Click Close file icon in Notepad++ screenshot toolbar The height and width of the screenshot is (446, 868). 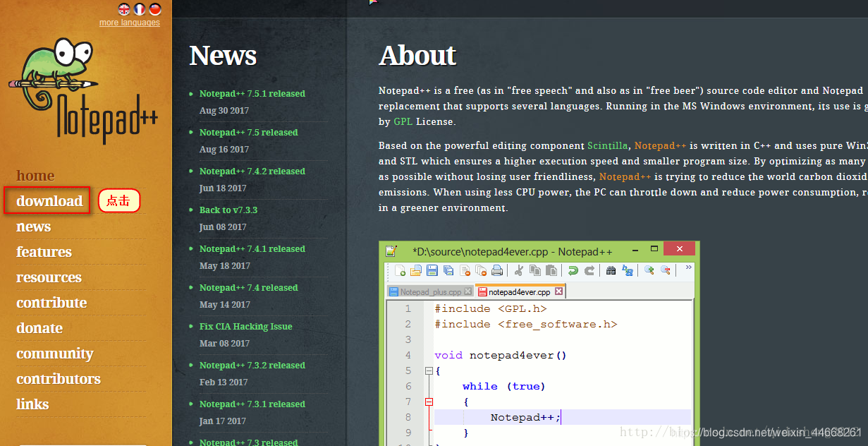465,270
